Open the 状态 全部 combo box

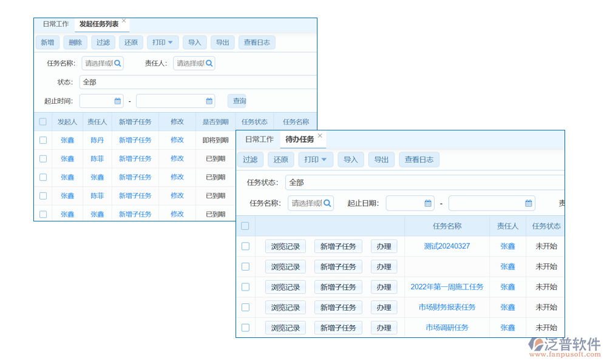[x=197, y=83]
